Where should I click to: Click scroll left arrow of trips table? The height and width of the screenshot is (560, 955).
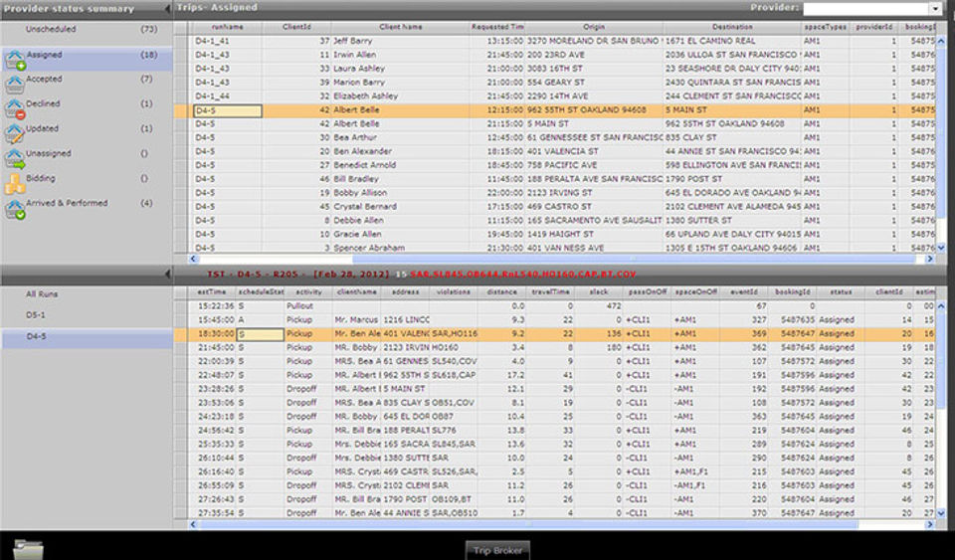coord(194,259)
